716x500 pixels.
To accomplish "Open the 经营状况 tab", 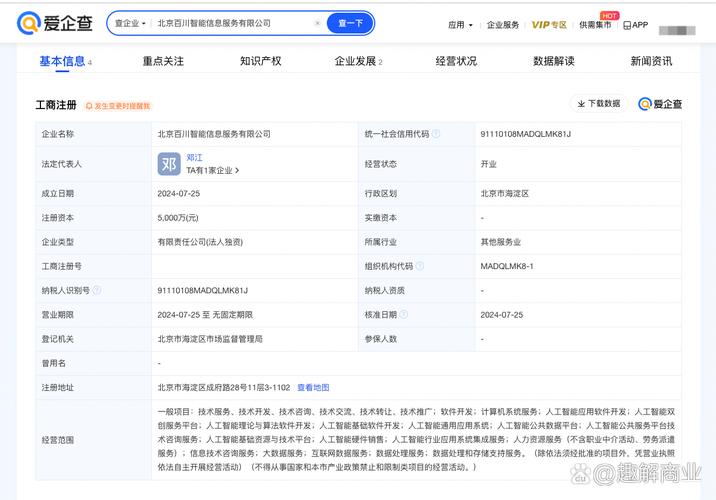I will (456, 61).
